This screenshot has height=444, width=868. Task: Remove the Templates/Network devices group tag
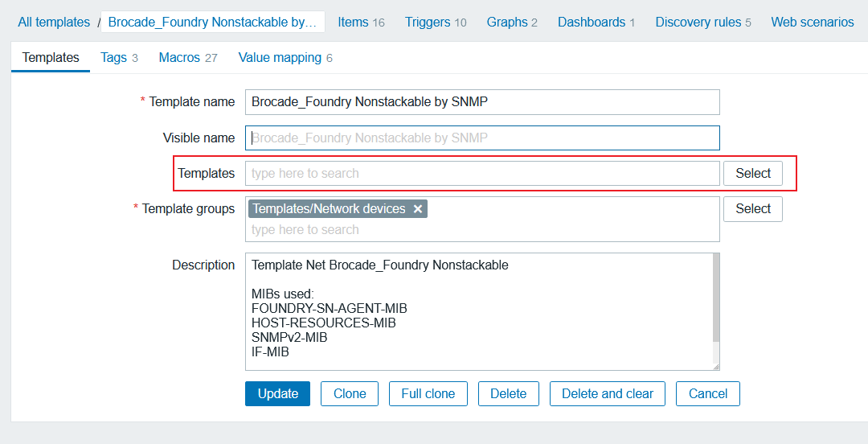pyautogui.click(x=418, y=209)
